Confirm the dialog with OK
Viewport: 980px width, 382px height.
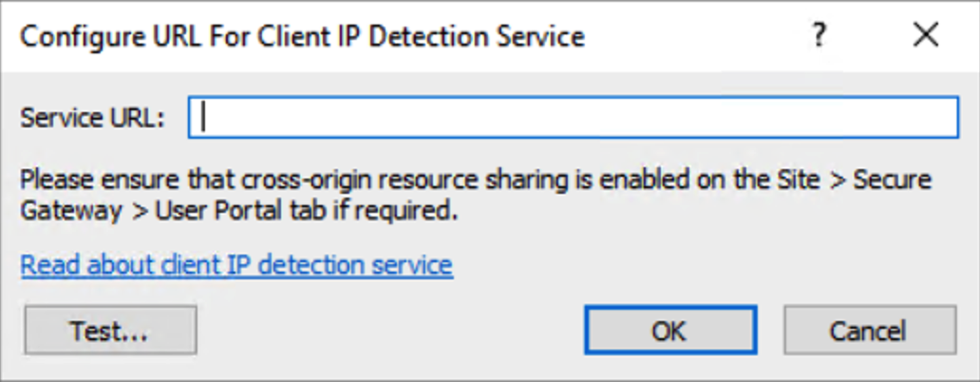(x=669, y=330)
